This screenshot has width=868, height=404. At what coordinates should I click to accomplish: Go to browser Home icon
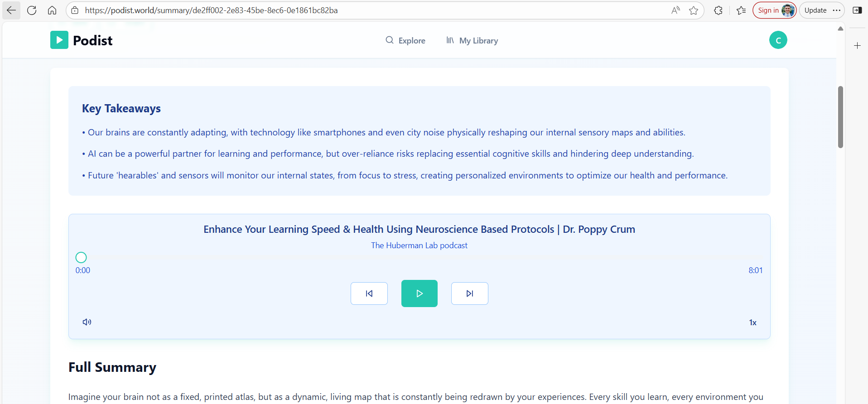point(52,10)
